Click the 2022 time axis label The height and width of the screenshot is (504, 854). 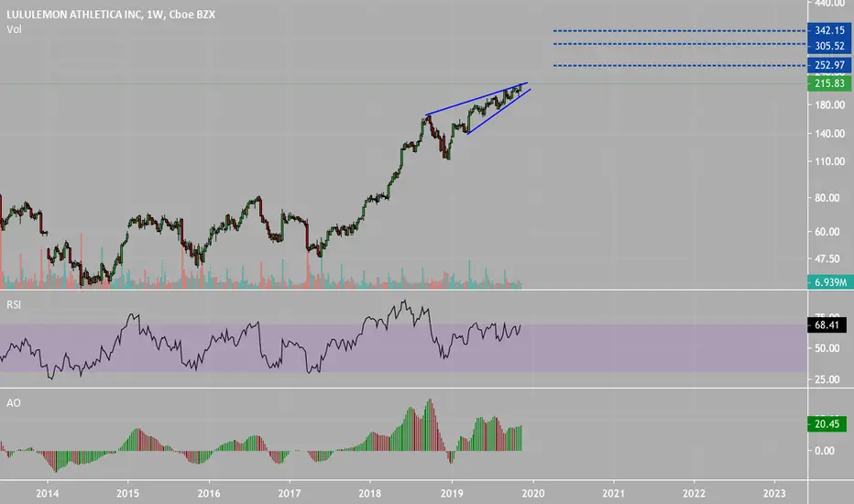(694, 494)
